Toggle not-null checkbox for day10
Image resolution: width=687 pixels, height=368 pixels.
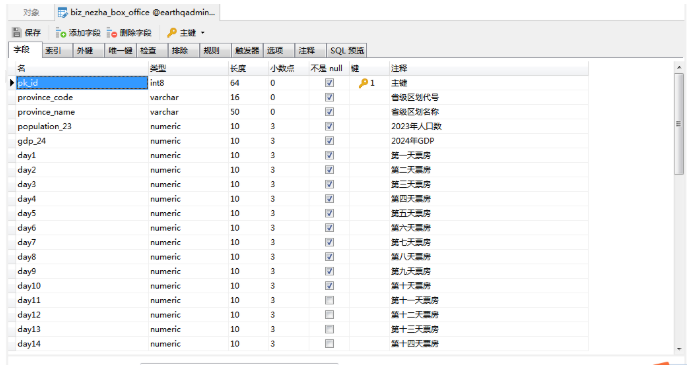coord(329,286)
